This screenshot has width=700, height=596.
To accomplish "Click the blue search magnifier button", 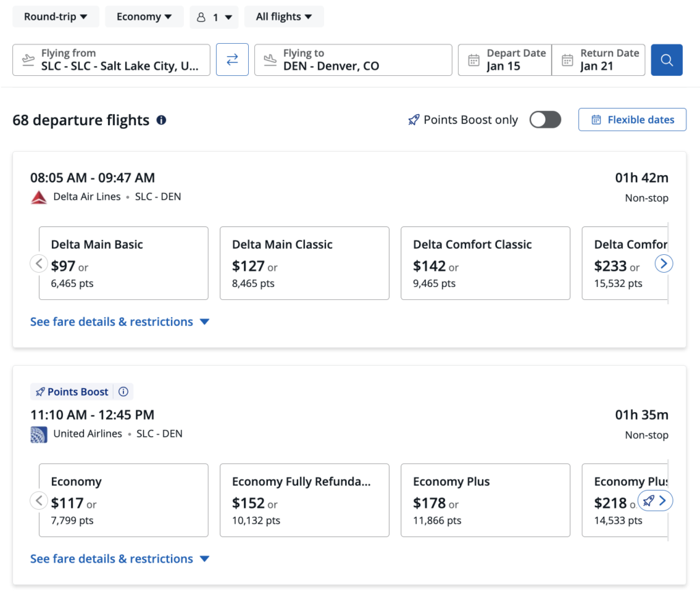I will [x=667, y=59].
